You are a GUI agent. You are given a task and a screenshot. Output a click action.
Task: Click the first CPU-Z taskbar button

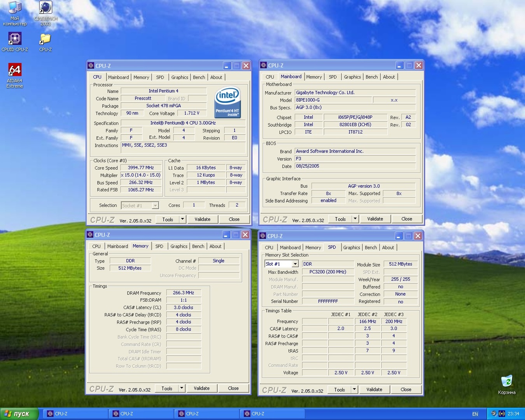[x=75, y=414]
